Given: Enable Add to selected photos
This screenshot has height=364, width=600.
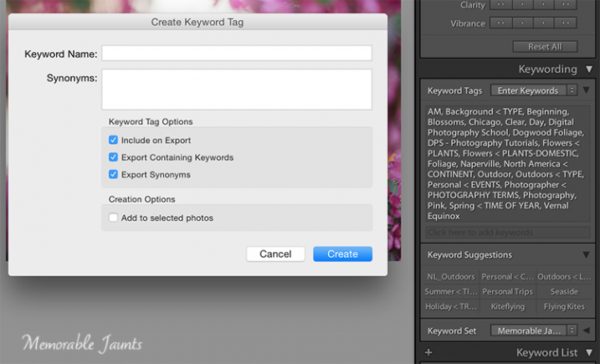Looking at the screenshot, I should [113, 218].
